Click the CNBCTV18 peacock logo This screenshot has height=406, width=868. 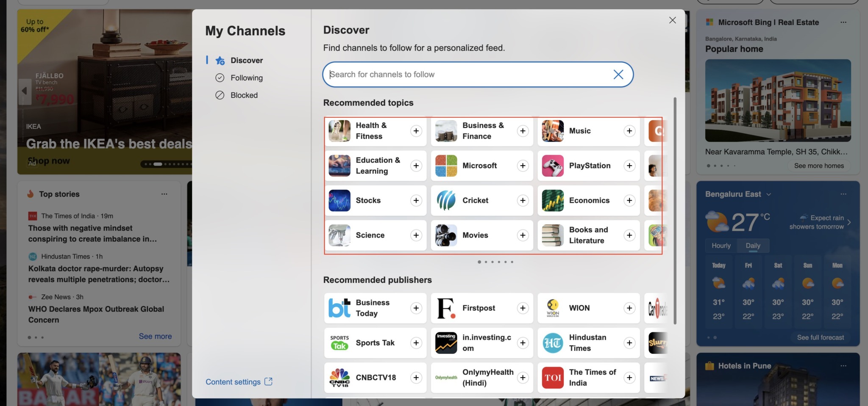(339, 377)
